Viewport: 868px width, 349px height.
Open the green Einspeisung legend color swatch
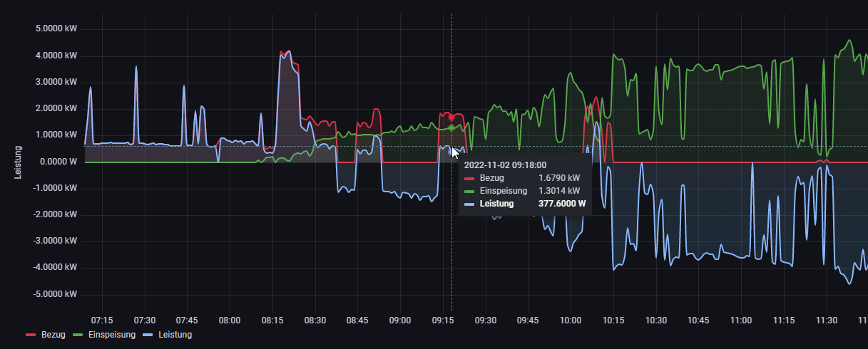tap(78, 335)
